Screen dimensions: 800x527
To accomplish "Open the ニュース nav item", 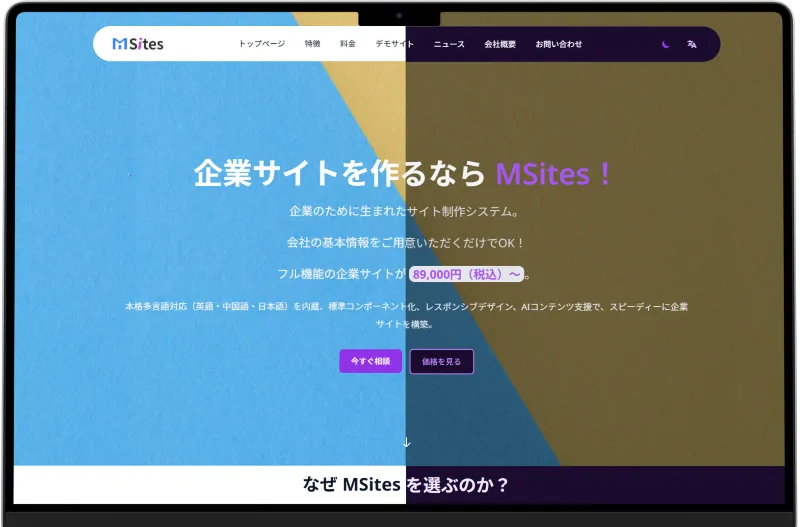I will [449, 44].
